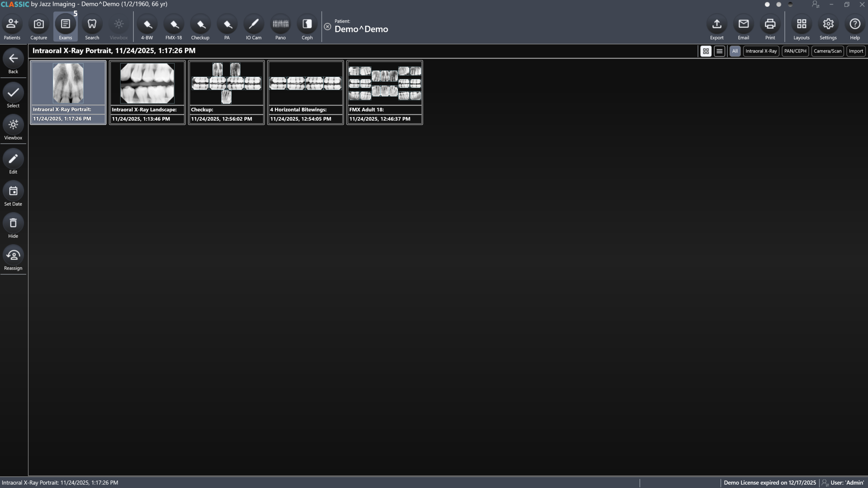Filter exams by Intraoral X-Ray
Screen dimensions: 868x488
click(x=761, y=51)
